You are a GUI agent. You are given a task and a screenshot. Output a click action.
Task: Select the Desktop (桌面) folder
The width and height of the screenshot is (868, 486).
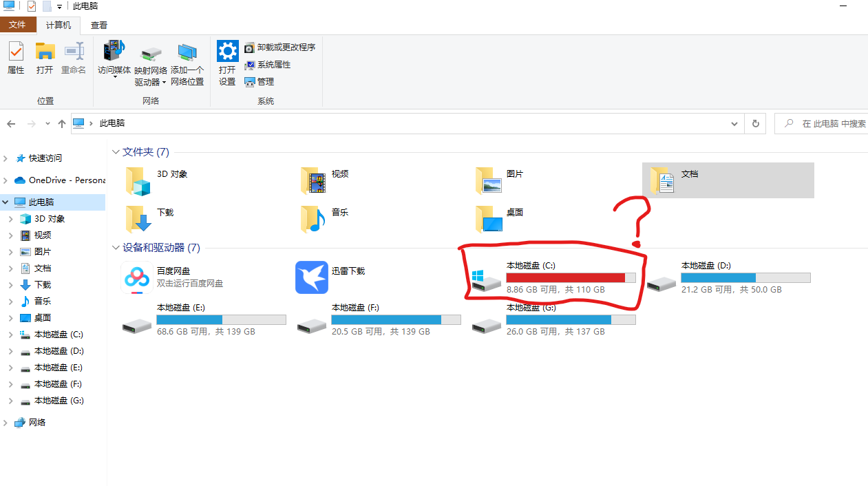488,220
